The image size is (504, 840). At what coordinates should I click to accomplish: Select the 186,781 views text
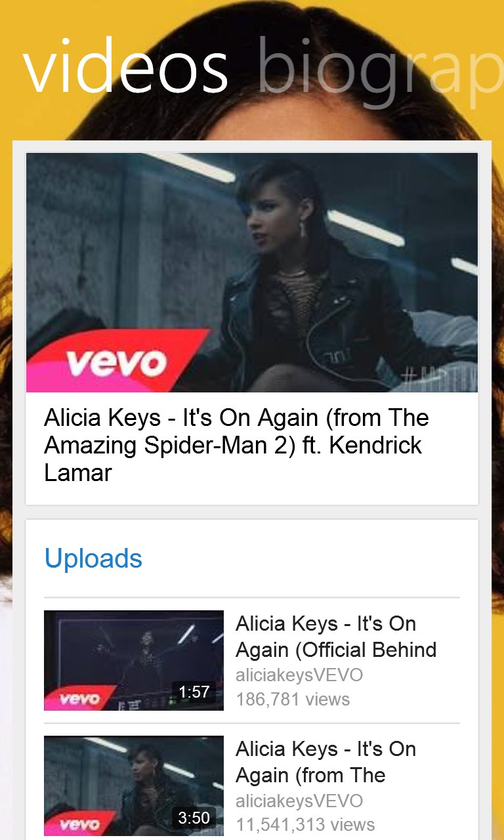click(x=293, y=699)
